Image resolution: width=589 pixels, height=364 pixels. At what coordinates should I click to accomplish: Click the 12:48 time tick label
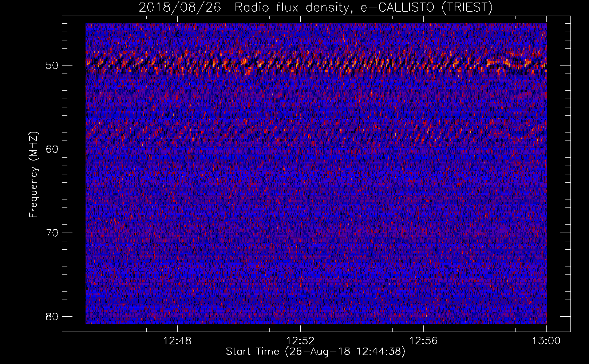[x=177, y=341]
